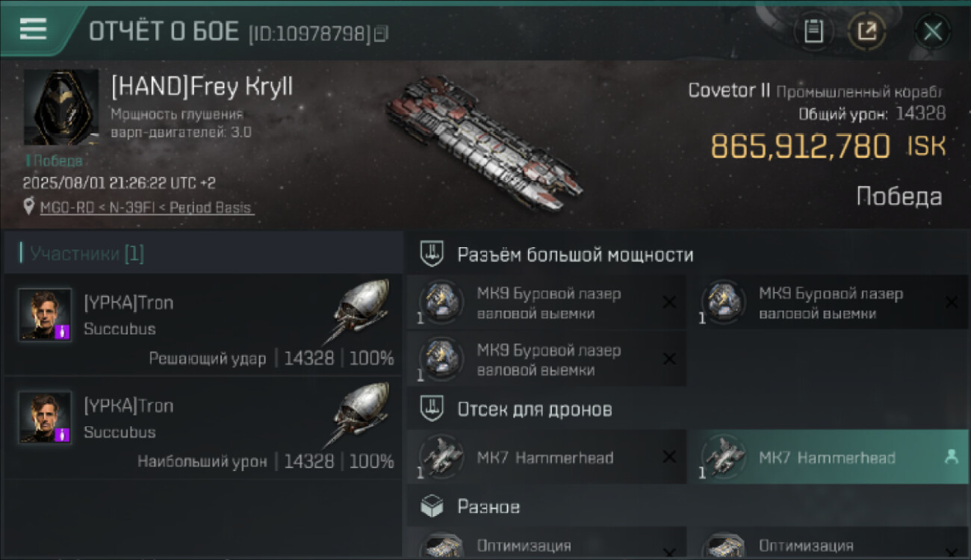Click the person icon on the highlighted Hammerhead
Image resolution: width=971 pixels, height=560 pixels.
(x=951, y=457)
